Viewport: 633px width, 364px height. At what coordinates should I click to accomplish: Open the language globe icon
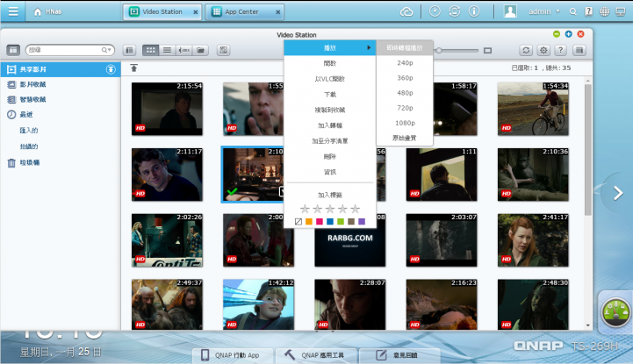point(604,11)
